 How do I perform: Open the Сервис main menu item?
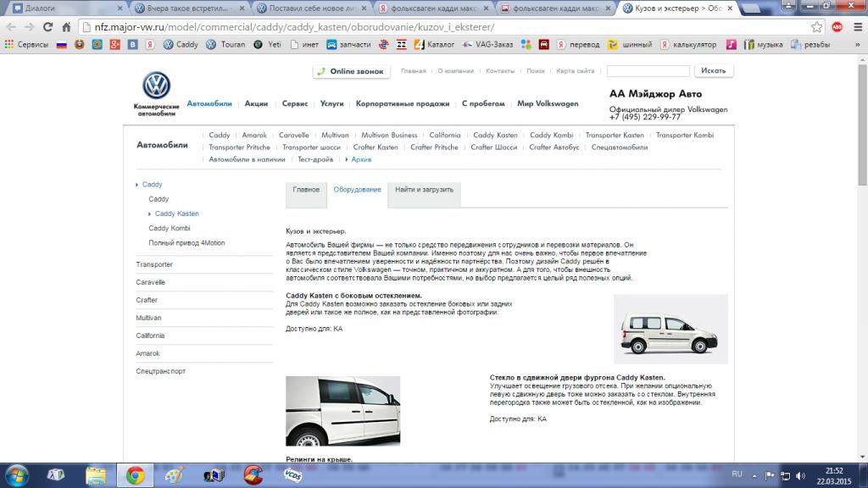click(294, 103)
